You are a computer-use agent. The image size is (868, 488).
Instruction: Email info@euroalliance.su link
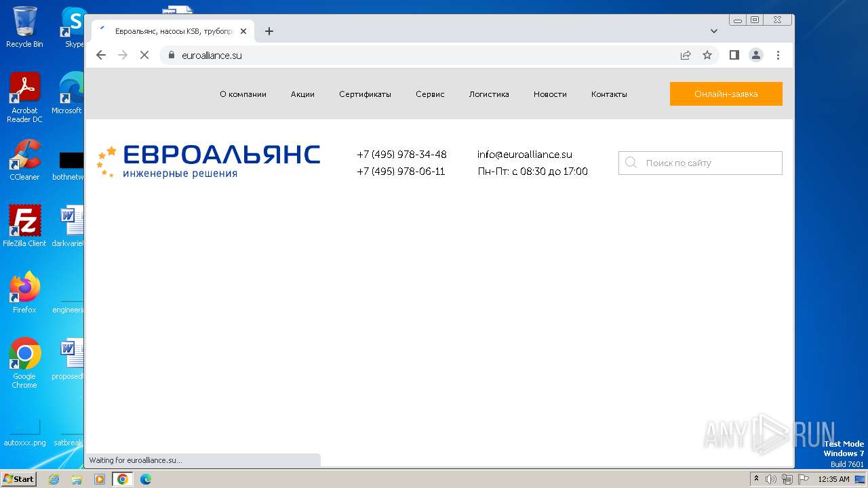coord(524,155)
